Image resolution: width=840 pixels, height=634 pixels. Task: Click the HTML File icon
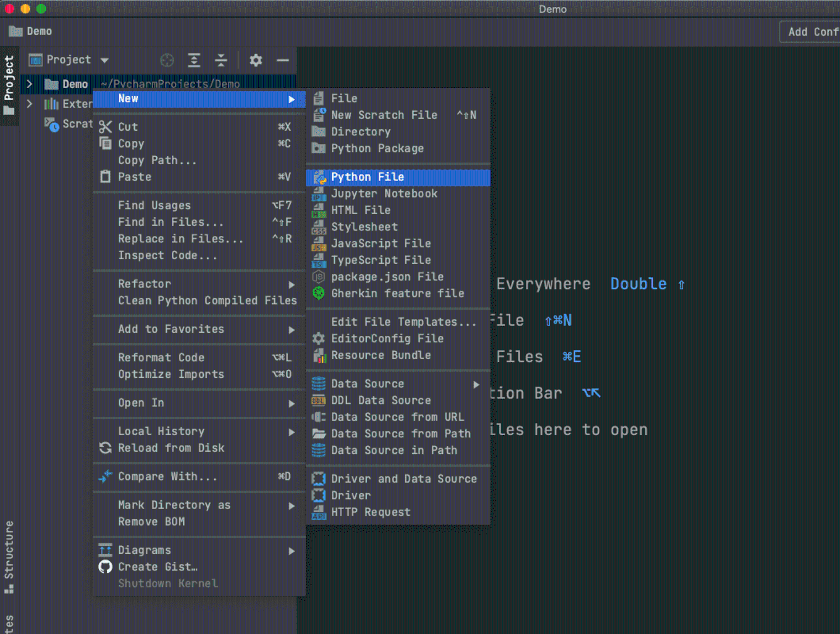(x=319, y=210)
